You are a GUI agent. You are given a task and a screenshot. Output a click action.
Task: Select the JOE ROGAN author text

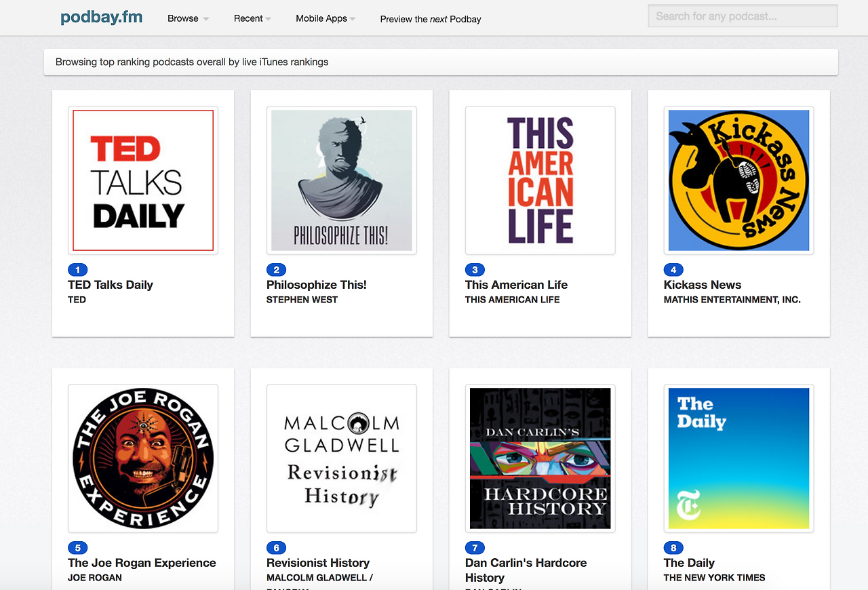point(95,578)
